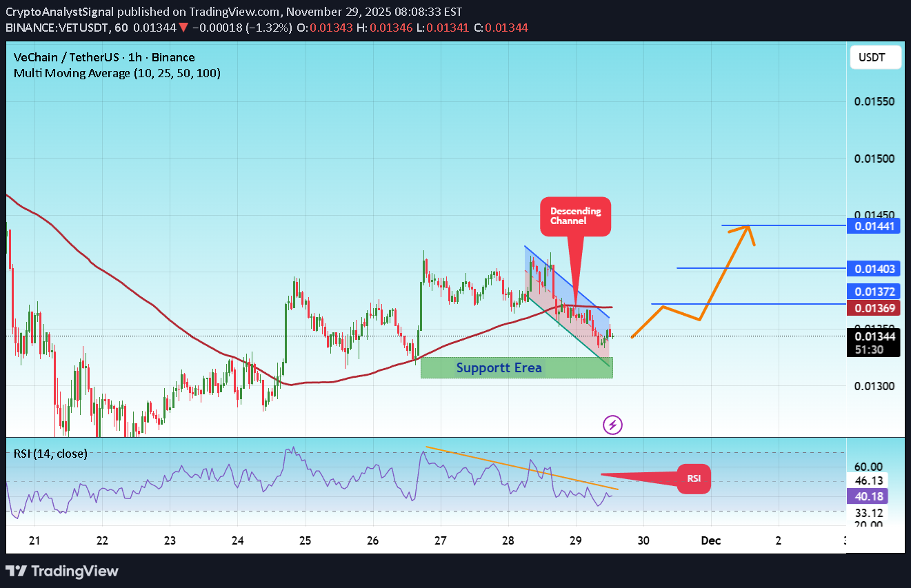Click the Dec label on the time axis
This screenshot has height=588, width=911.
click(x=711, y=540)
